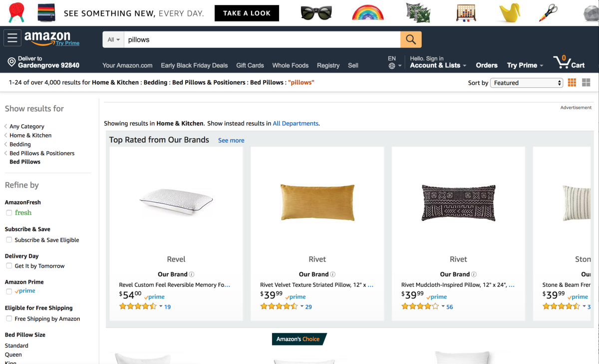Viewport: 599px width, 364px height.
Task: Open the hamburger navigation menu
Action: point(12,38)
